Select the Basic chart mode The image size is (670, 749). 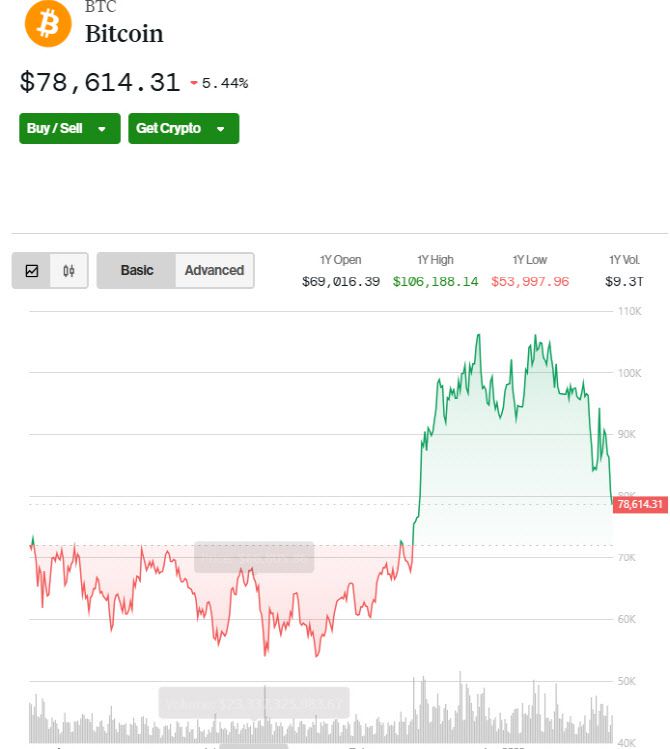[x=137, y=270]
